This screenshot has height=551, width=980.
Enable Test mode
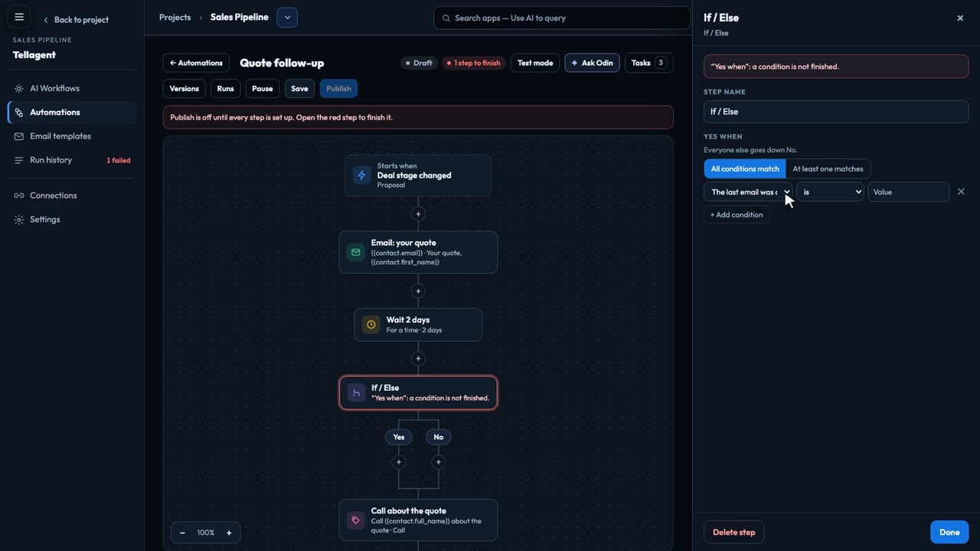(x=535, y=63)
